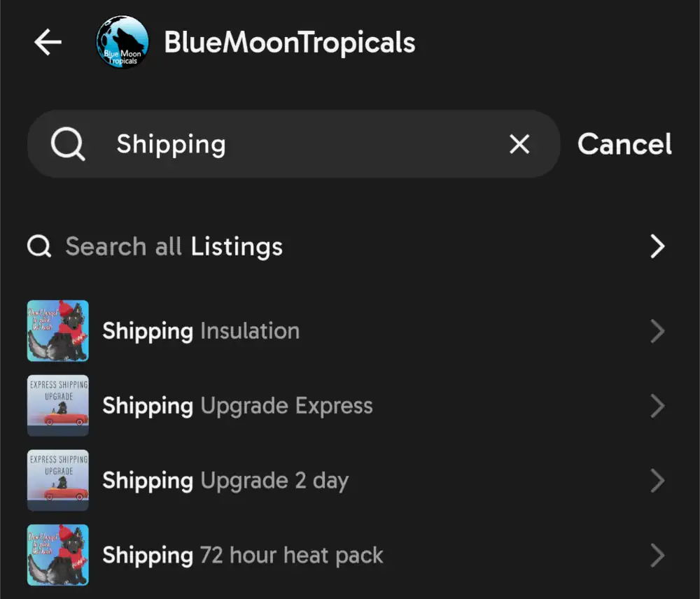The image size is (700, 599).
Task: Tap the back arrow icon
Action: [48, 43]
